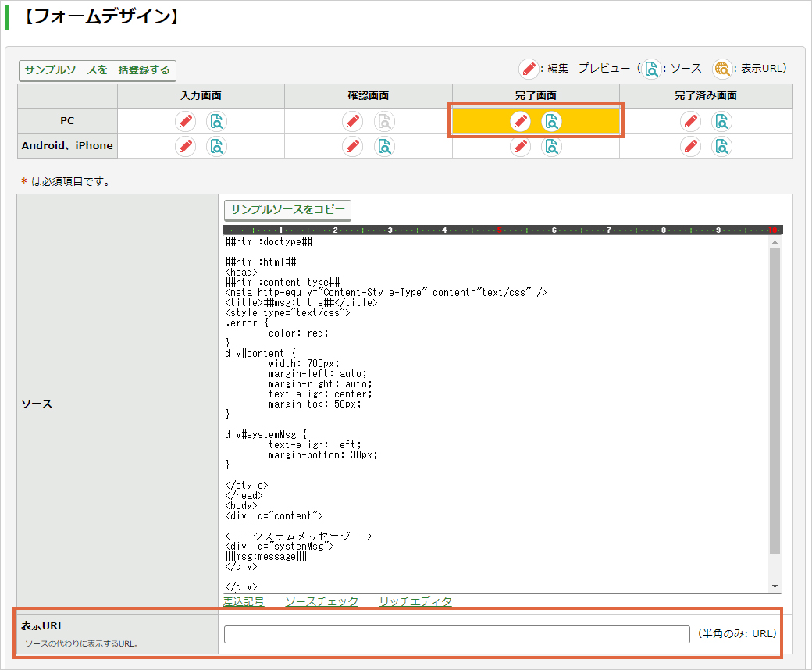
Task: Edit the PC 完了済み画面 design
Action: tap(690, 122)
